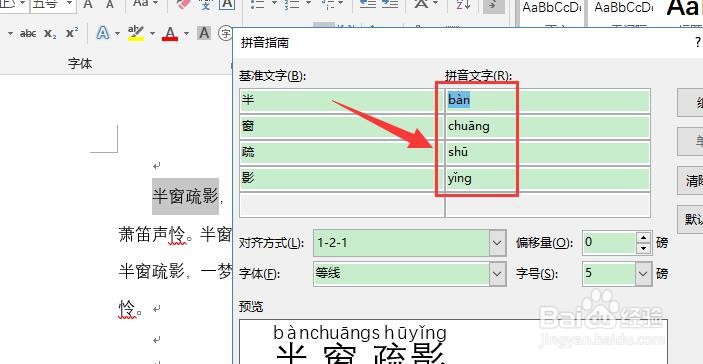Viewport: 703px width, 364px height.
Task: Increase the 偏移量 offset with up arrow
Action: (x=644, y=238)
